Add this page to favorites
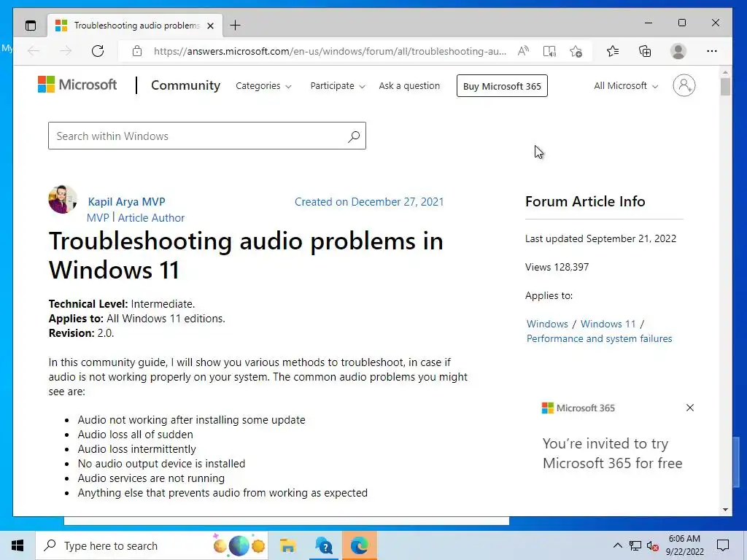 576,51
